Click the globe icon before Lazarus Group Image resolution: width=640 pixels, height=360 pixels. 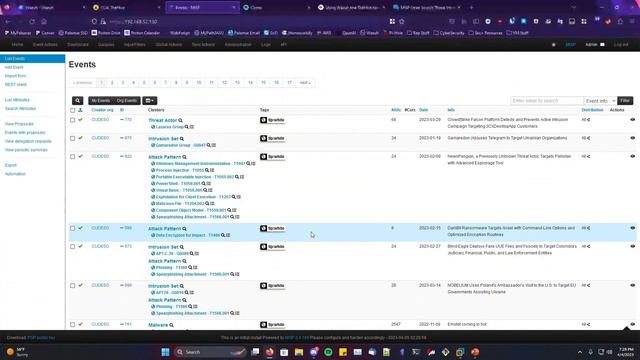(153, 127)
